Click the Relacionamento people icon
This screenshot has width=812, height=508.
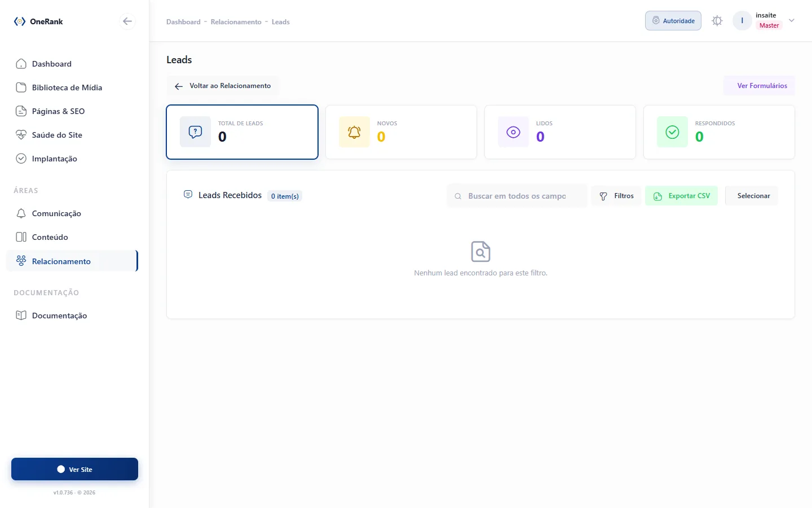(x=21, y=261)
